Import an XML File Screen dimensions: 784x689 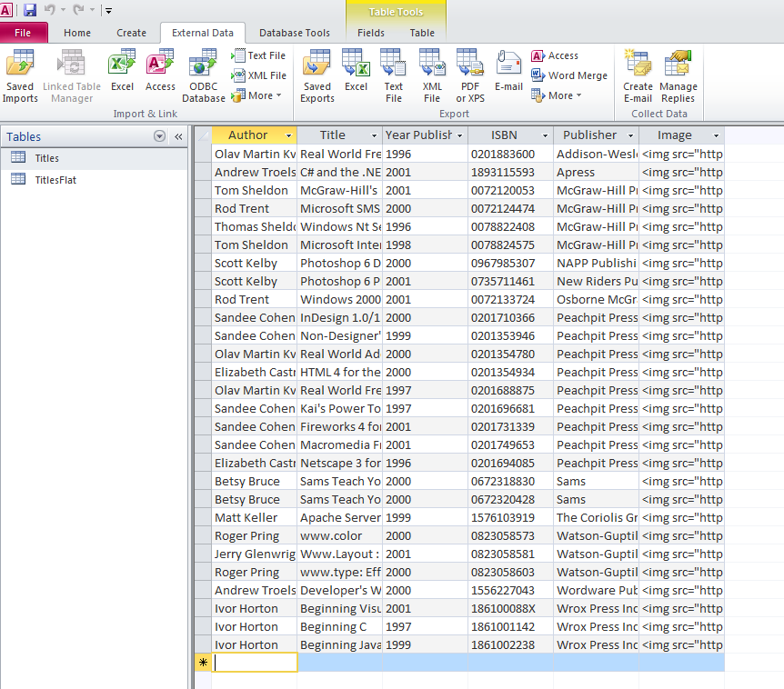pyautogui.click(x=258, y=75)
